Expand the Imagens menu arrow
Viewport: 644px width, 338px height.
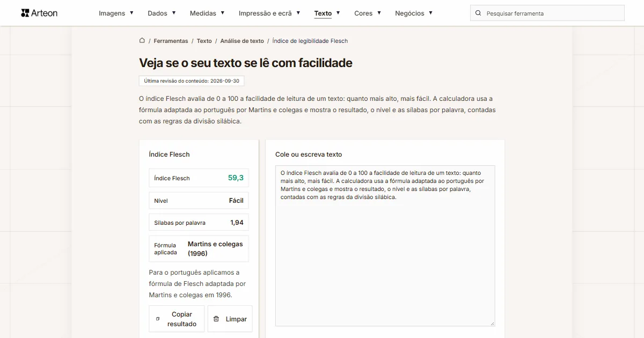tap(131, 13)
